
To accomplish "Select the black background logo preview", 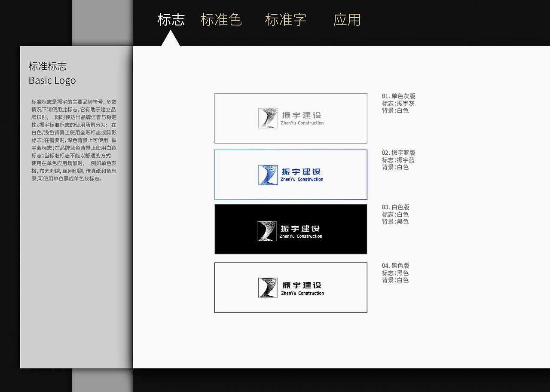I will pyautogui.click(x=290, y=229).
